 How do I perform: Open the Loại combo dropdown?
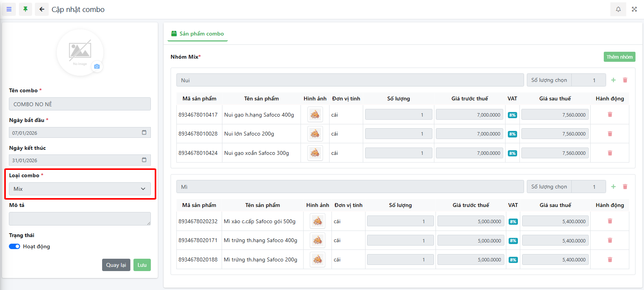[80, 189]
